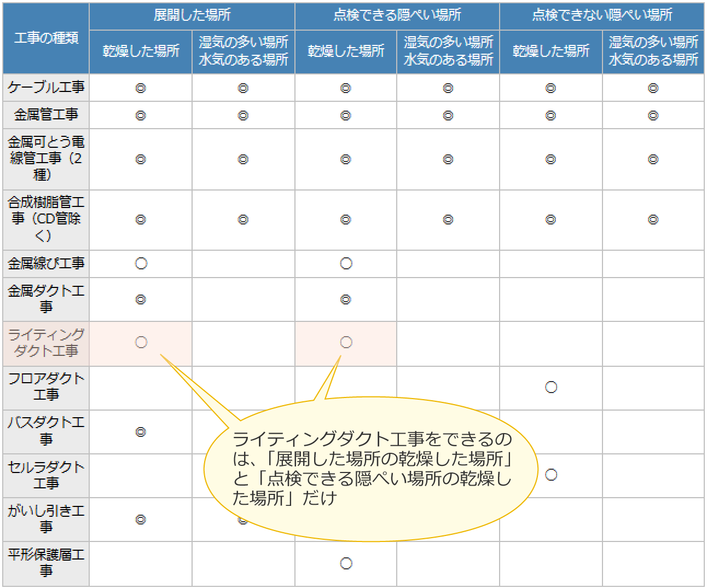This screenshot has width=707, height=588.
Task: Click the circle in the フロアダクト工事 row
Action: coord(551,387)
